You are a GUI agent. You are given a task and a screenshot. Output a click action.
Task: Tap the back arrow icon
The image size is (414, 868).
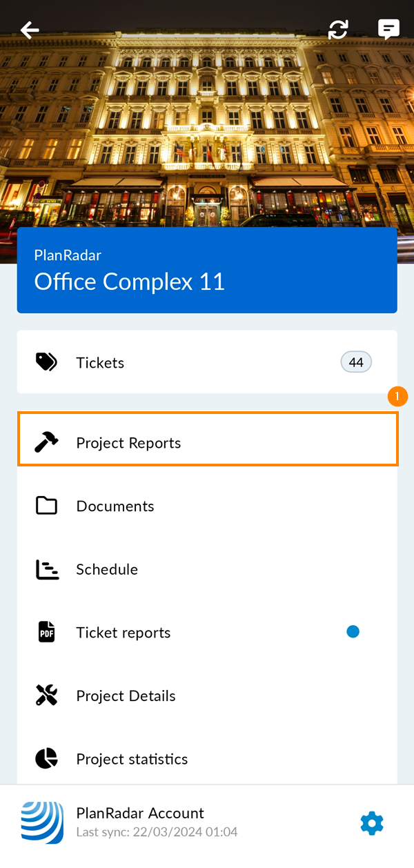[30, 30]
